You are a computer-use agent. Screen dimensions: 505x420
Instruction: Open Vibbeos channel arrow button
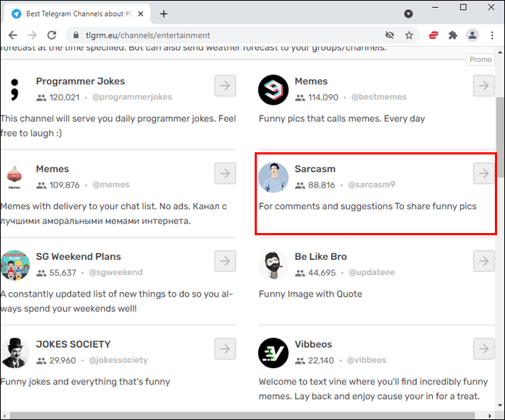pos(484,349)
